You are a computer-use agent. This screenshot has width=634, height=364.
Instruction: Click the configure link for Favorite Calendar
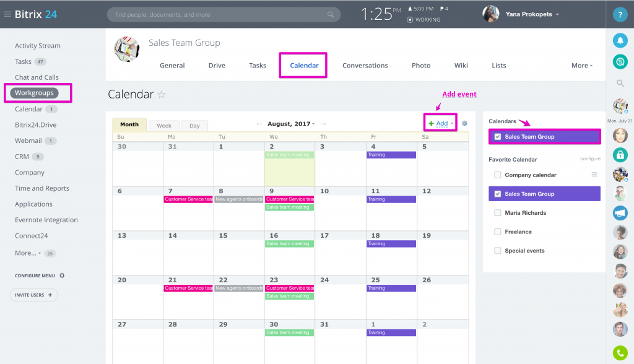pyautogui.click(x=590, y=158)
